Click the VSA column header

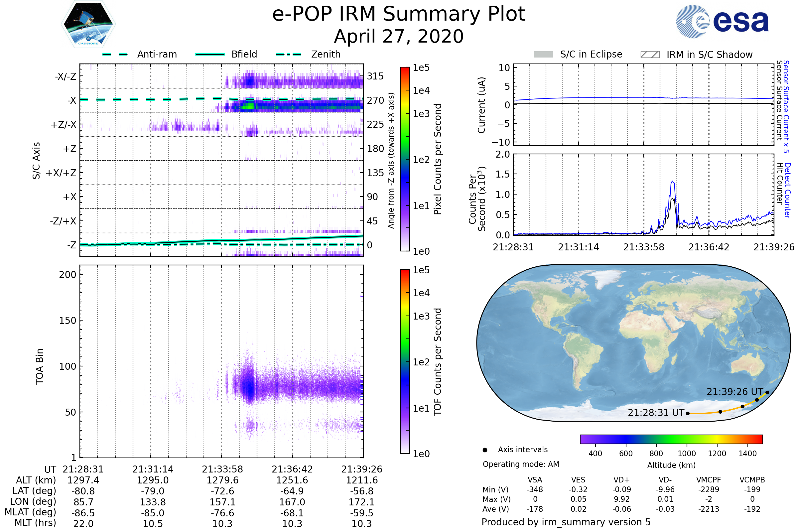click(535, 480)
